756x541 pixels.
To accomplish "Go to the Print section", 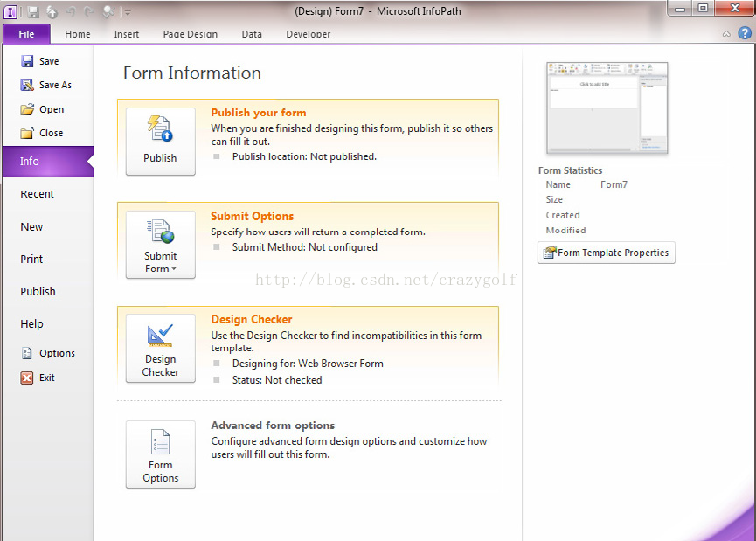I will [31, 259].
